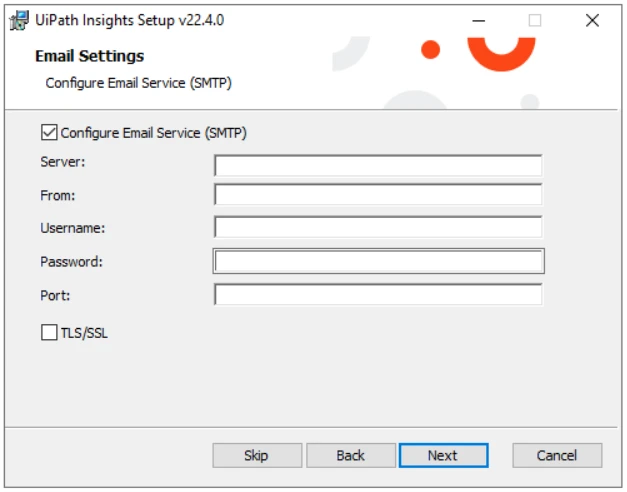This screenshot has height=492, width=627.
Task: Cancel the Insights setup
Action: 557,455
